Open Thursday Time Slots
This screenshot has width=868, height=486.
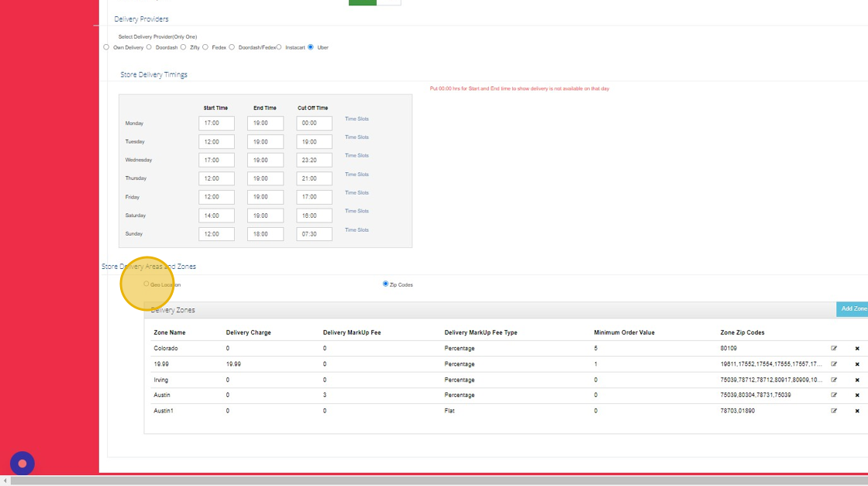click(x=356, y=174)
